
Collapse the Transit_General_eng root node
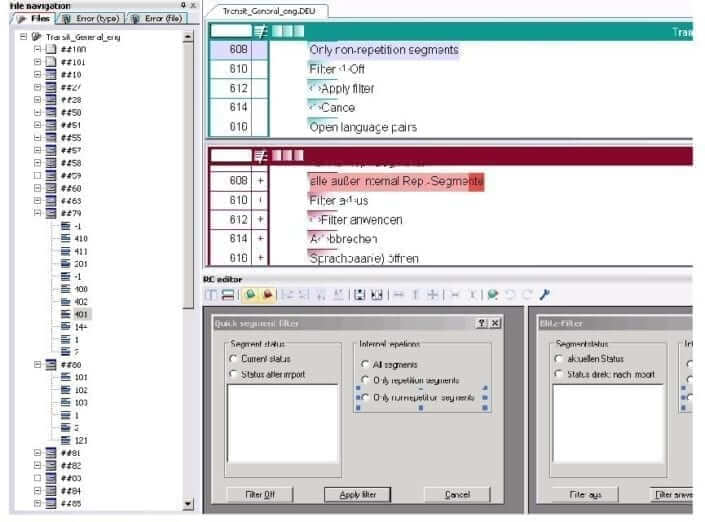[x=23, y=36]
